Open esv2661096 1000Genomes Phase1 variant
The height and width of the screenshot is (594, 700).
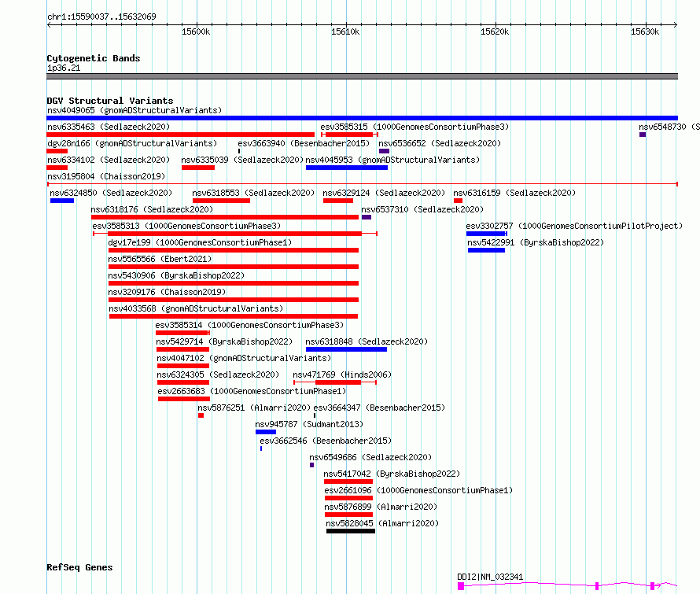pyautogui.click(x=418, y=490)
